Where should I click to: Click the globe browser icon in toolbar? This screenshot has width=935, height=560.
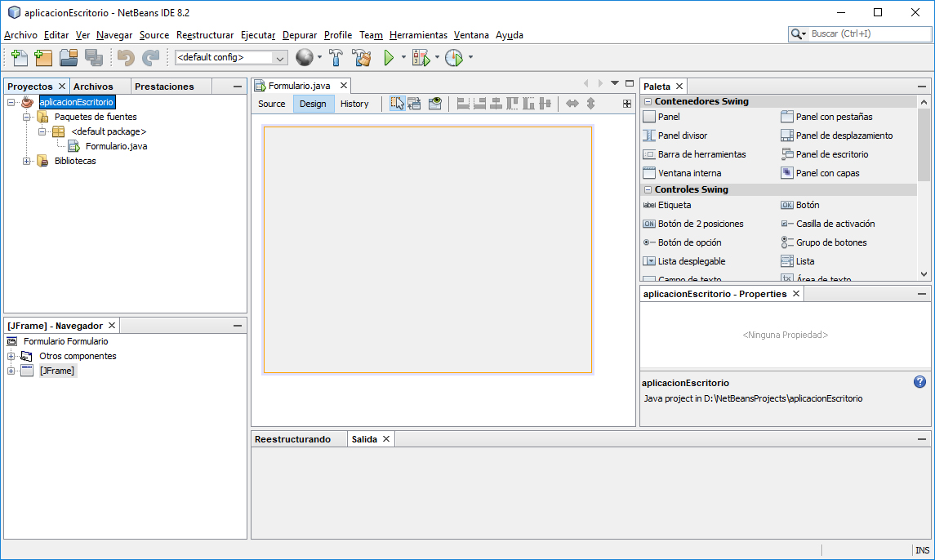point(304,57)
